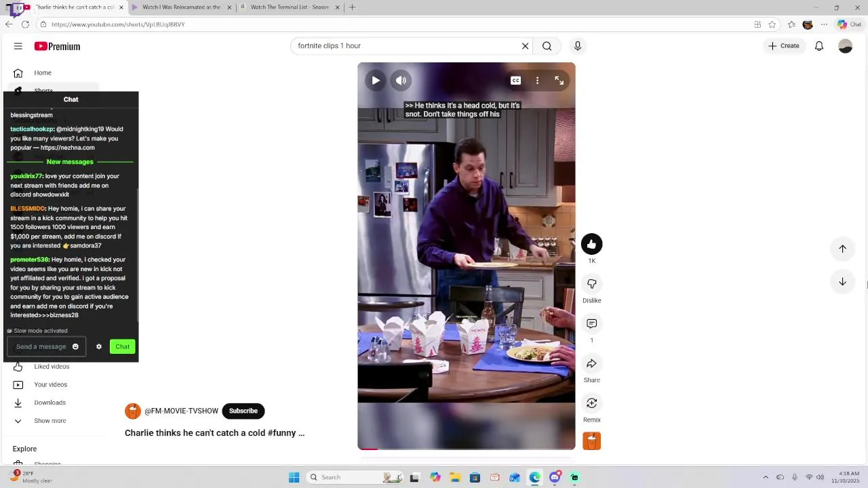This screenshot has width=868, height=488.
Task: Click username tacticalhookzp in chat
Action: coord(32,129)
